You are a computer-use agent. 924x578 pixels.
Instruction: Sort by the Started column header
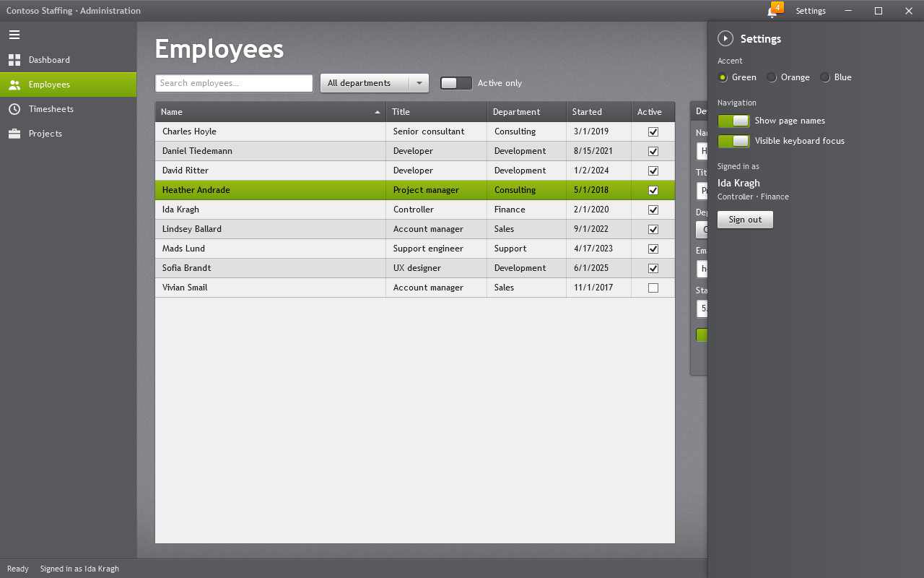click(598, 112)
